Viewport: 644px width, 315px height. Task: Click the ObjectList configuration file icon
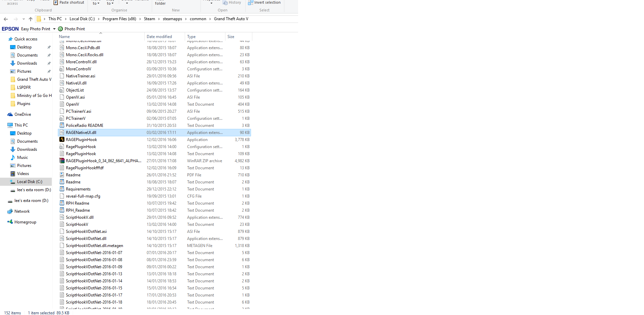coord(62,90)
